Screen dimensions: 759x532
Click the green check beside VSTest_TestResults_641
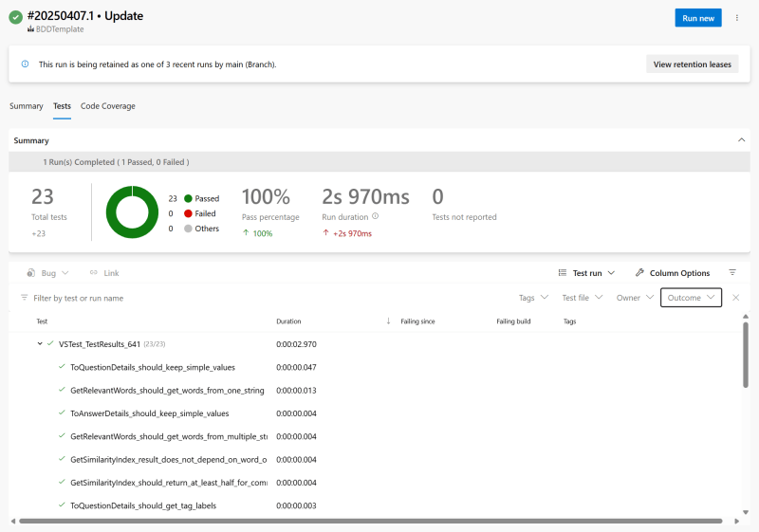[50, 343]
